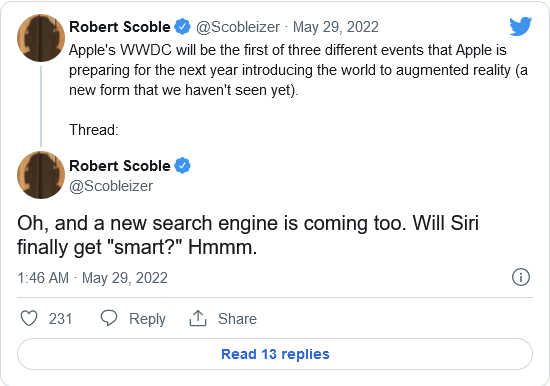
Task: Click Robert Scoble name in second tweet
Action: click(x=120, y=166)
